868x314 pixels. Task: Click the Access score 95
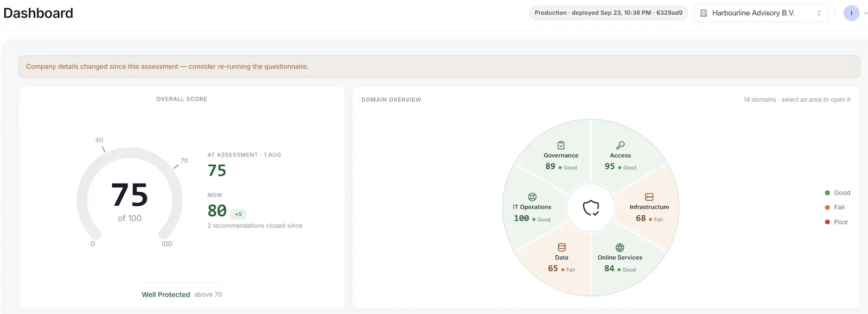(x=610, y=166)
